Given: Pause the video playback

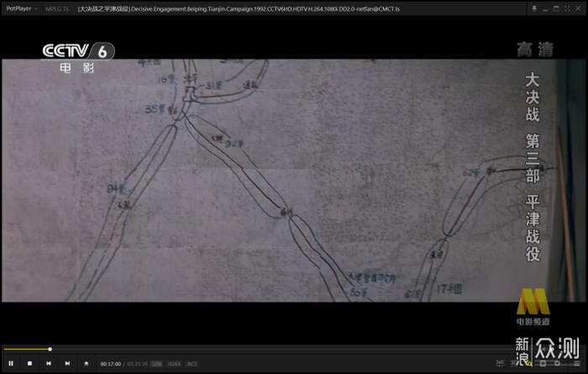Looking at the screenshot, I should [11, 364].
